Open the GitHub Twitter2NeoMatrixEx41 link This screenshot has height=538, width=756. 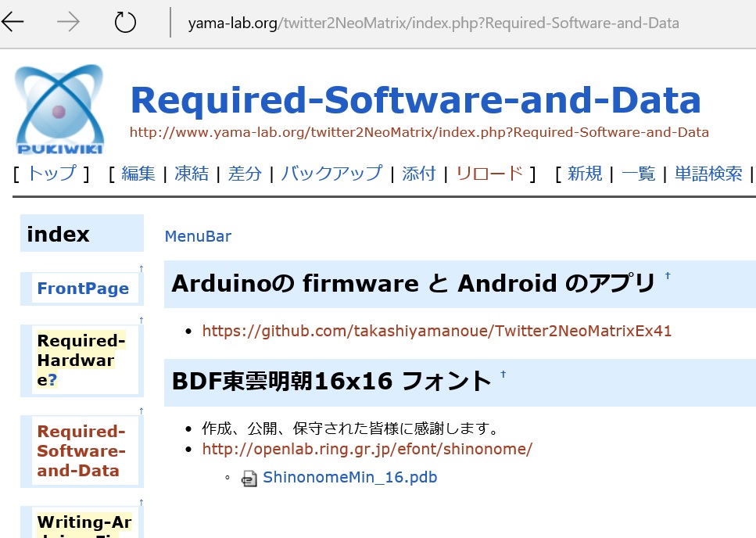pyautogui.click(x=437, y=331)
